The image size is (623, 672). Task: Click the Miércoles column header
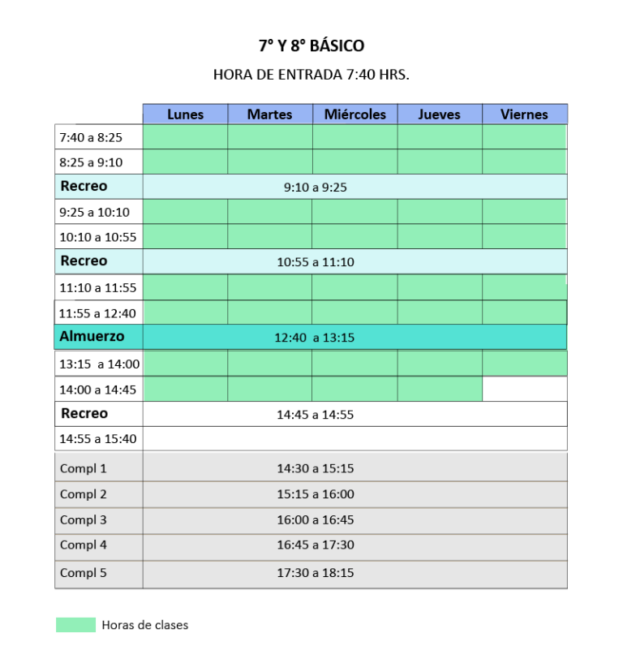pos(354,114)
